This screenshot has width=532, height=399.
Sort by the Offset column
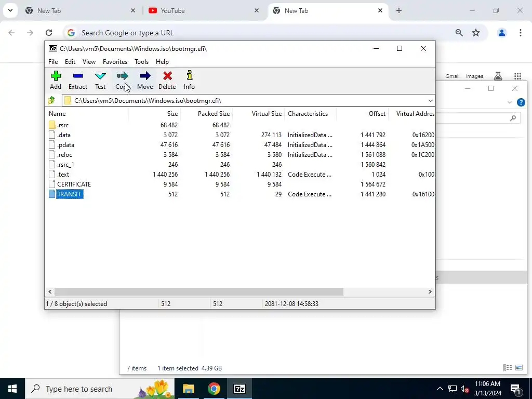click(x=362, y=114)
